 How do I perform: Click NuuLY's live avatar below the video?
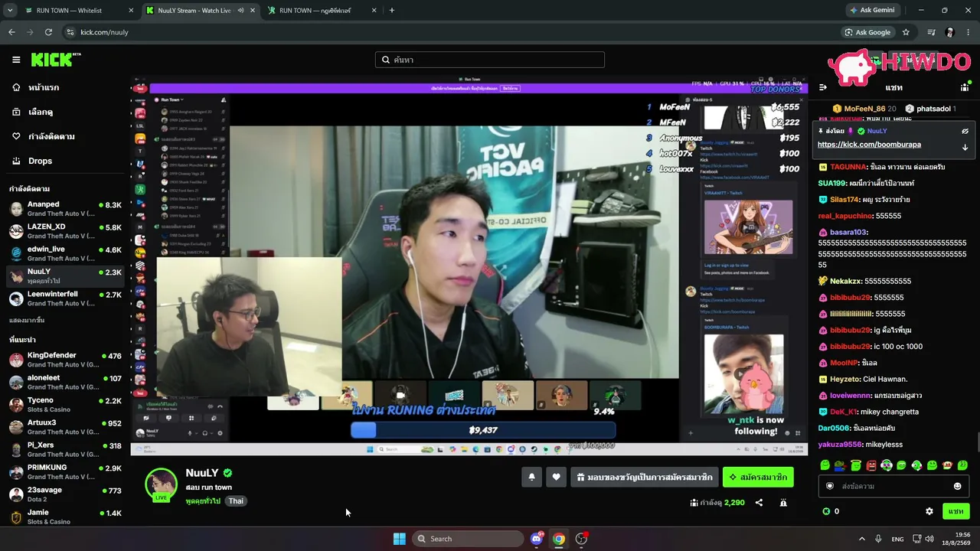click(x=161, y=484)
